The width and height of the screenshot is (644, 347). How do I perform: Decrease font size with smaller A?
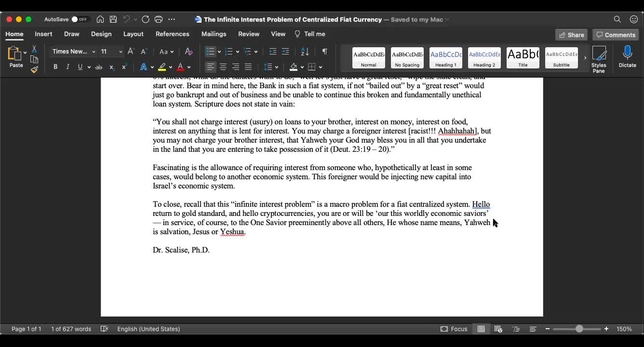pos(144,52)
